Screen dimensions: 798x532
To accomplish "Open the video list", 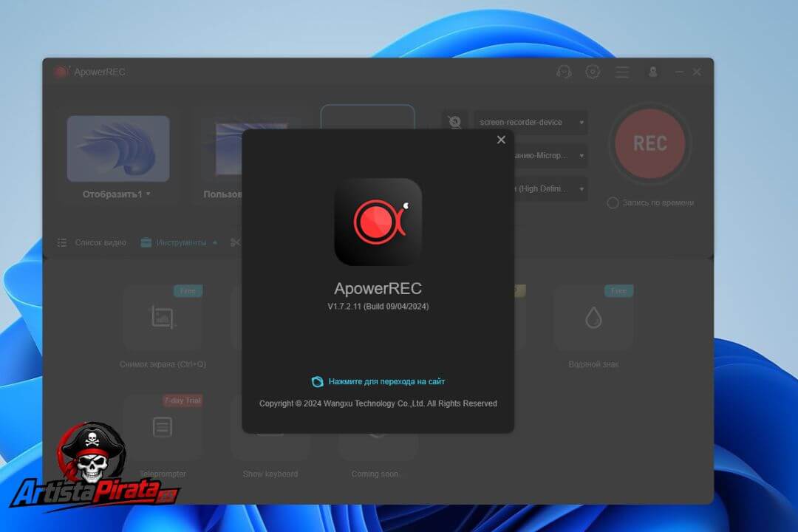I will [92, 242].
